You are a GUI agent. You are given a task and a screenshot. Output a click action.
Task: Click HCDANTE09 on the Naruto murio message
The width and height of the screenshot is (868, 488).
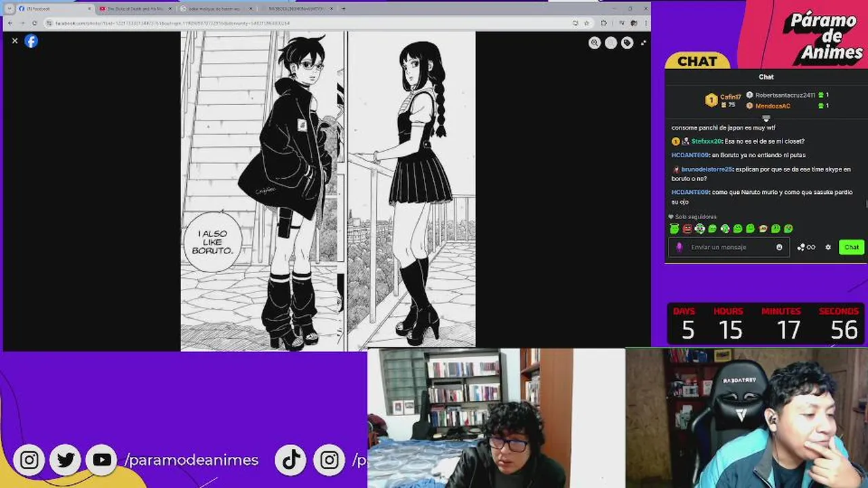coord(690,192)
